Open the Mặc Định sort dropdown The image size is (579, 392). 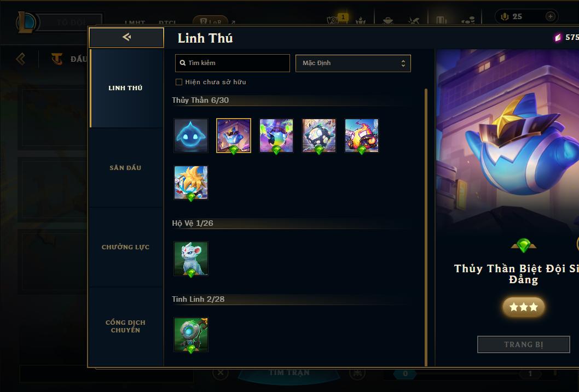(353, 63)
